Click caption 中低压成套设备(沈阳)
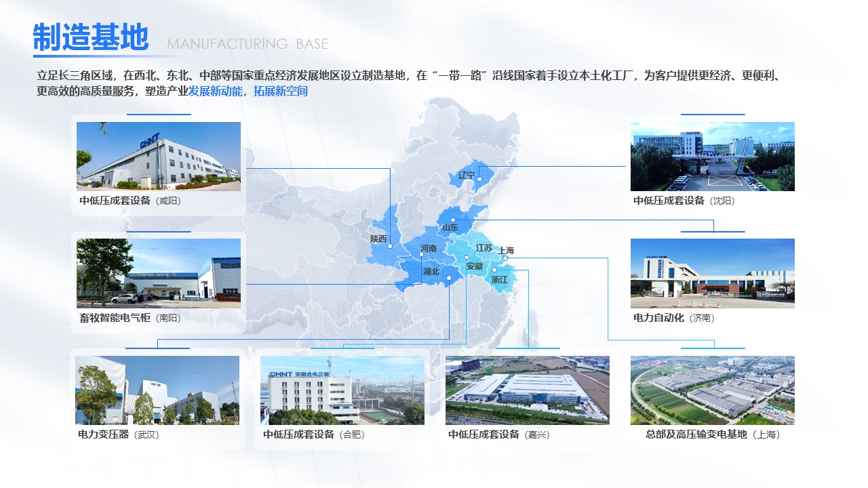 [684, 201]
